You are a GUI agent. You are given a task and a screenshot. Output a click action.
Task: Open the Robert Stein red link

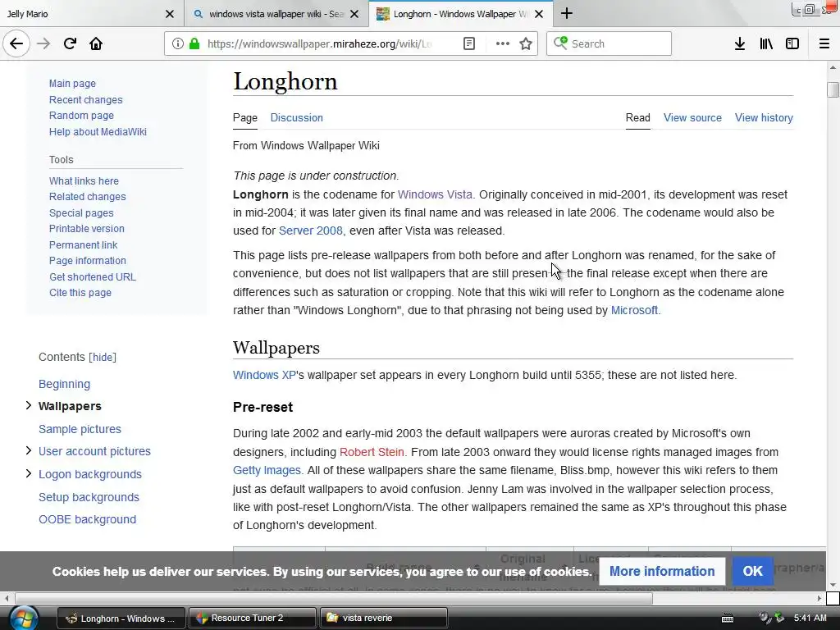372,452
